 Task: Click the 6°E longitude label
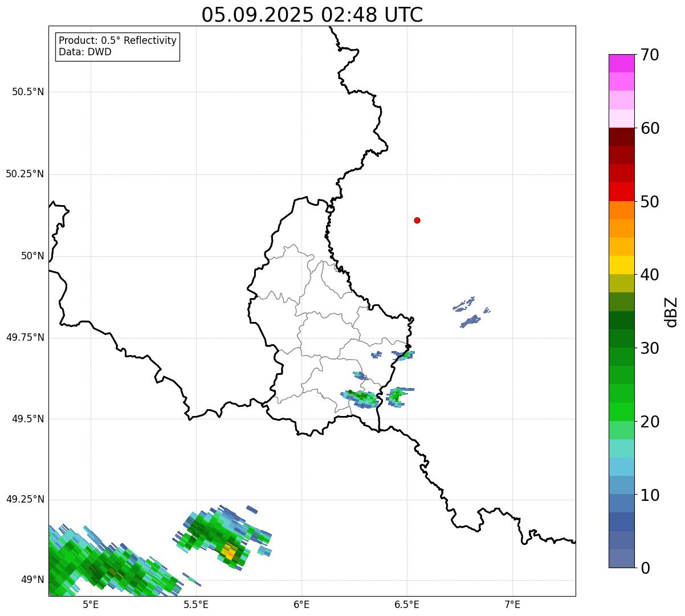click(301, 604)
